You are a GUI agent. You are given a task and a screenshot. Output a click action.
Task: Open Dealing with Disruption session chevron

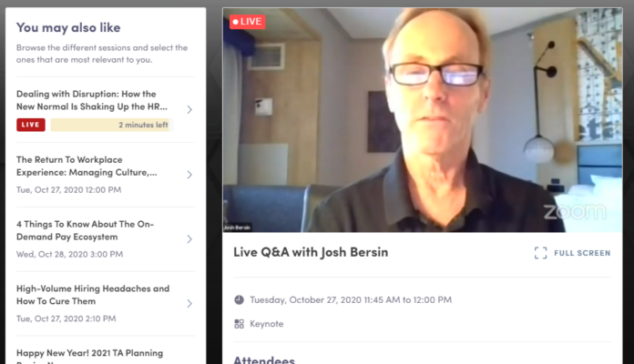pos(189,109)
